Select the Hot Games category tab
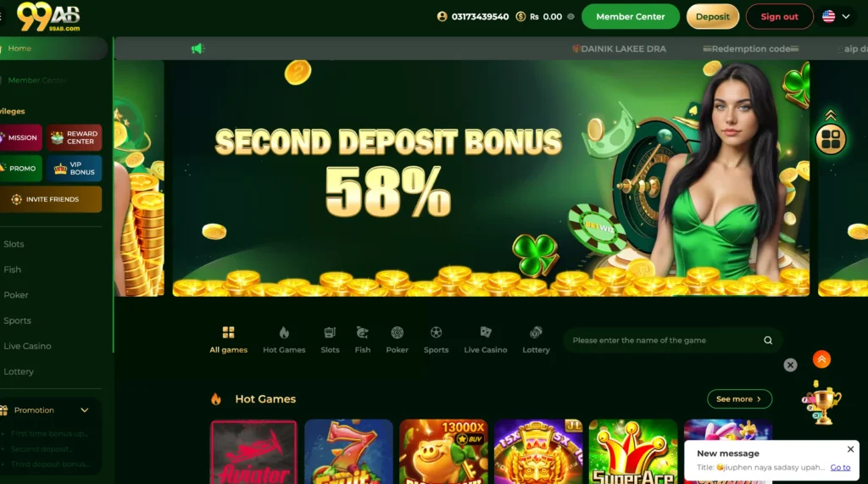Screen dimensions: 868x484 pos(284,340)
